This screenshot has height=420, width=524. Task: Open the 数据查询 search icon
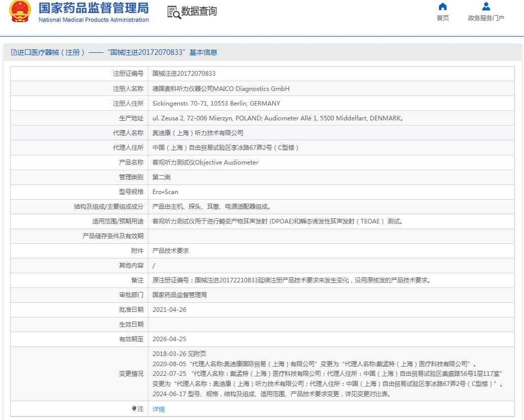coord(173,12)
